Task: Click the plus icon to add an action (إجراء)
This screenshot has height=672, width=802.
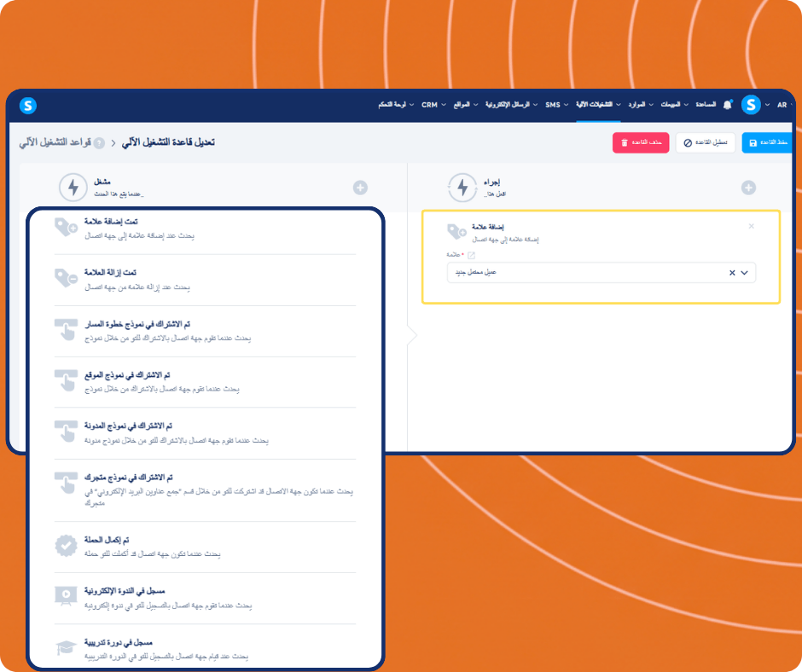Action: pyautogui.click(x=748, y=188)
